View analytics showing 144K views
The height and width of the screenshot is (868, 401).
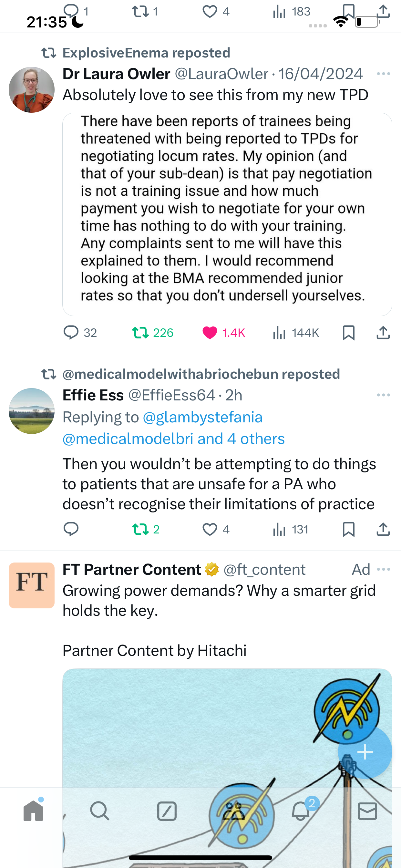pos(295,333)
